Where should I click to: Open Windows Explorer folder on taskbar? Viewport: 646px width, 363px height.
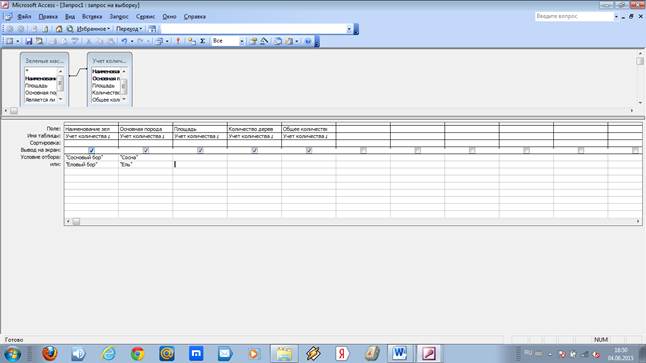(x=284, y=354)
